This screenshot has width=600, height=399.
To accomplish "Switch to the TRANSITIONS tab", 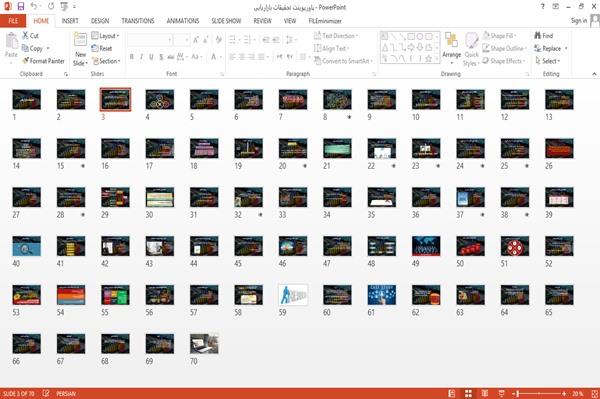I will coord(138,21).
